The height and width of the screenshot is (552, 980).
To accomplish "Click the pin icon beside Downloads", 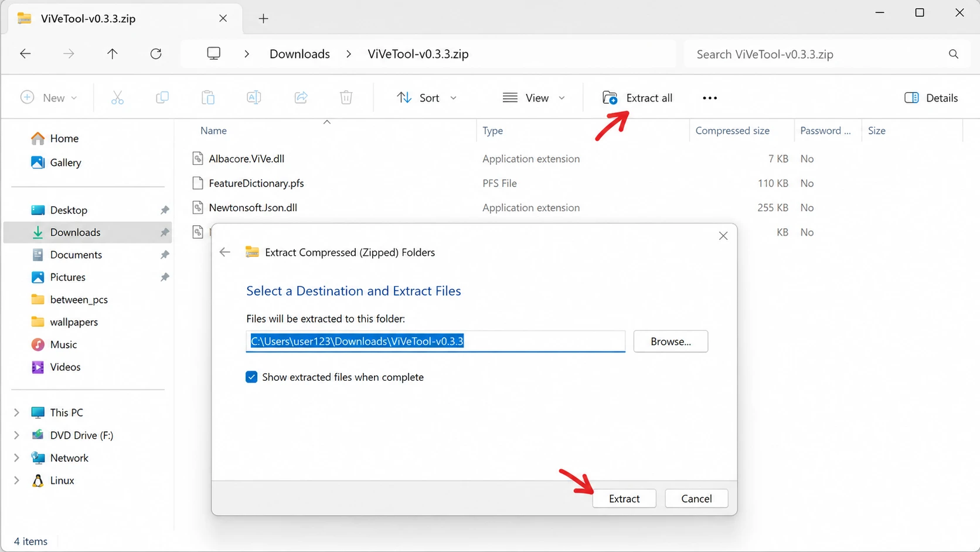I will coord(165,232).
